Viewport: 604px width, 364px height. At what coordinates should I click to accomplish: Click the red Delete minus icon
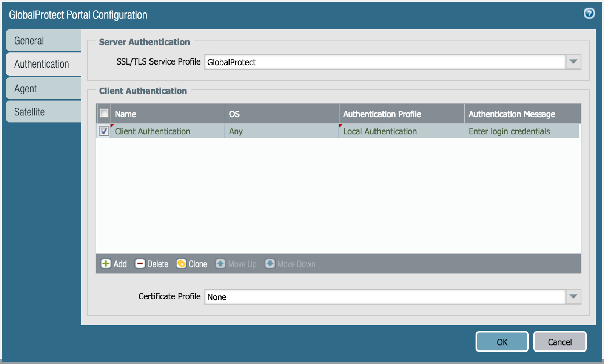140,264
